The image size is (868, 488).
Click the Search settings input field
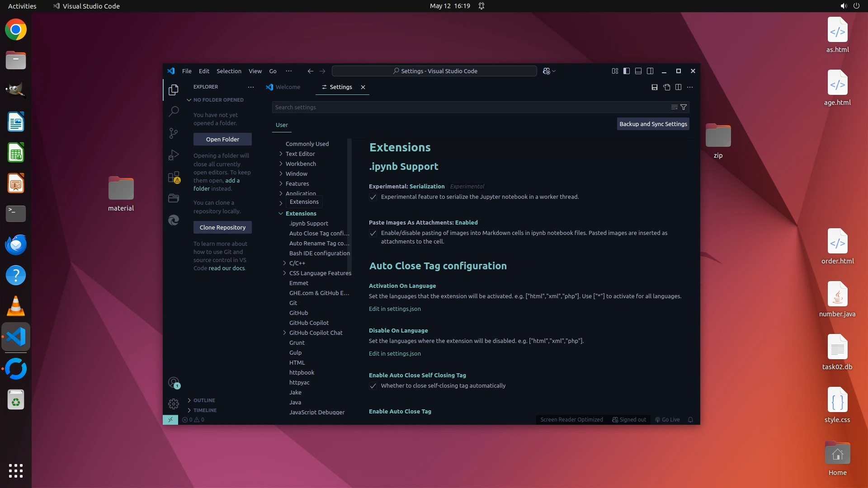(x=470, y=108)
